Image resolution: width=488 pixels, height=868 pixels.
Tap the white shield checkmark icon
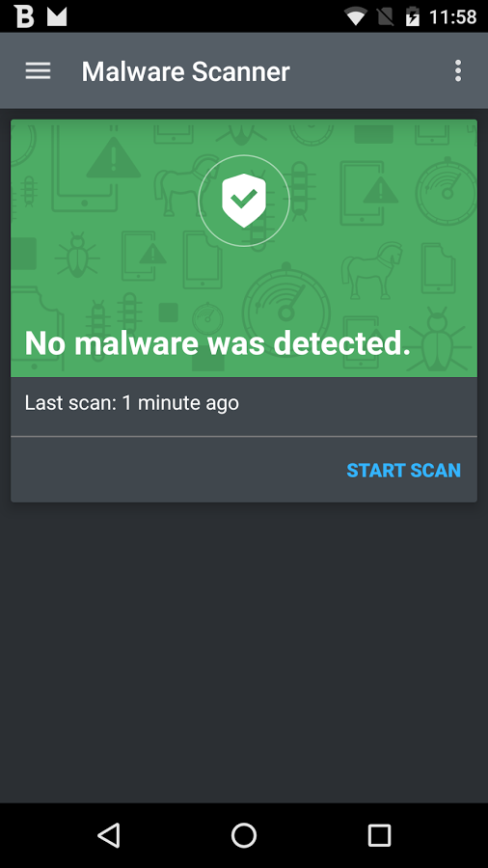point(244,202)
